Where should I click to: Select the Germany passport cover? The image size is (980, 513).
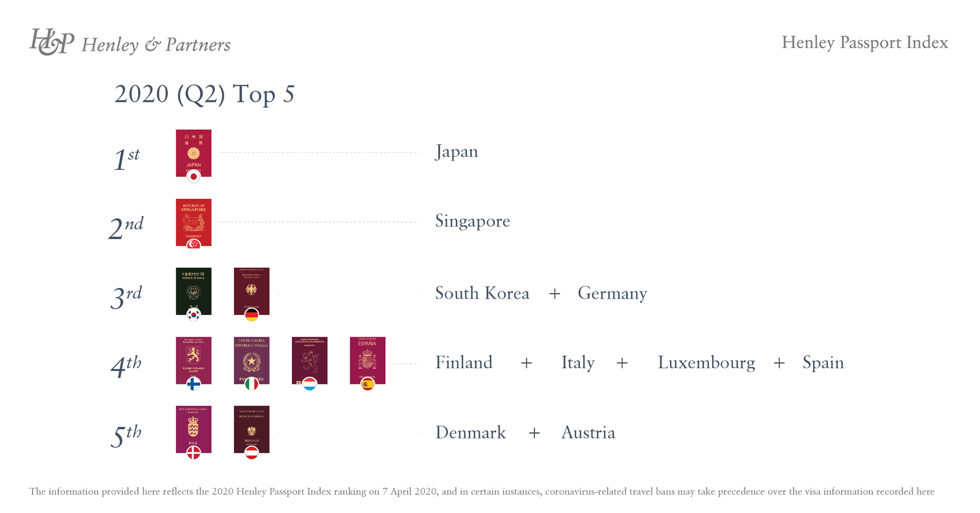(x=252, y=291)
